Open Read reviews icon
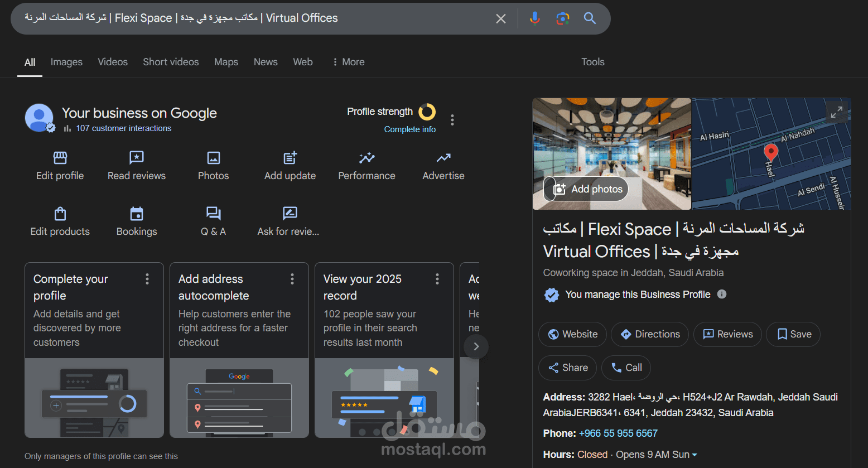This screenshot has width=868, height=468. click(x=137, y=158)
